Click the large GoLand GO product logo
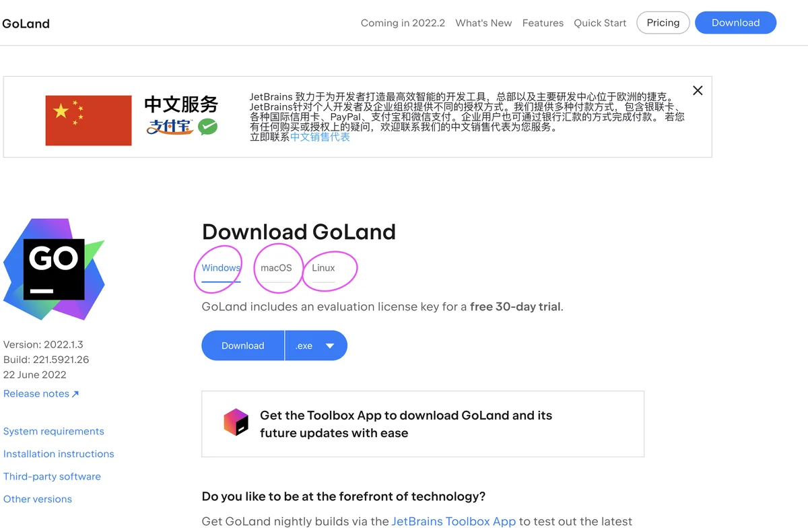 coord(54,269)
